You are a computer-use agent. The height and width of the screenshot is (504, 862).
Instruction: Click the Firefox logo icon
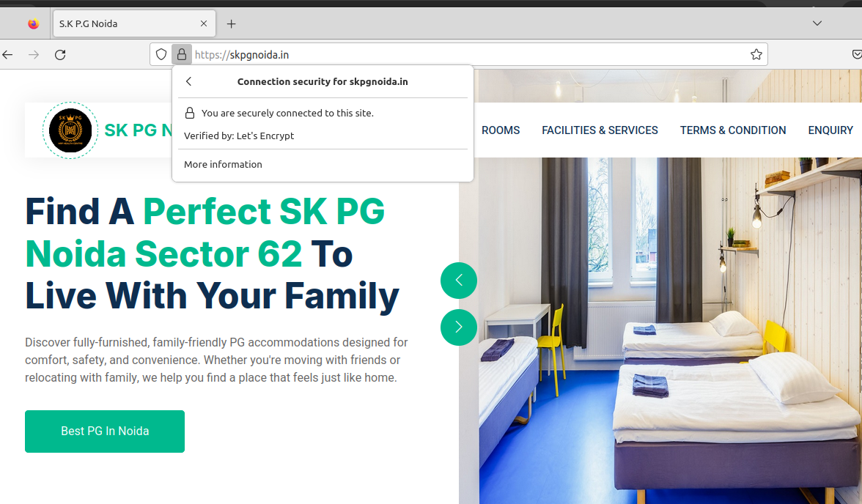click(x=33, y=23)
